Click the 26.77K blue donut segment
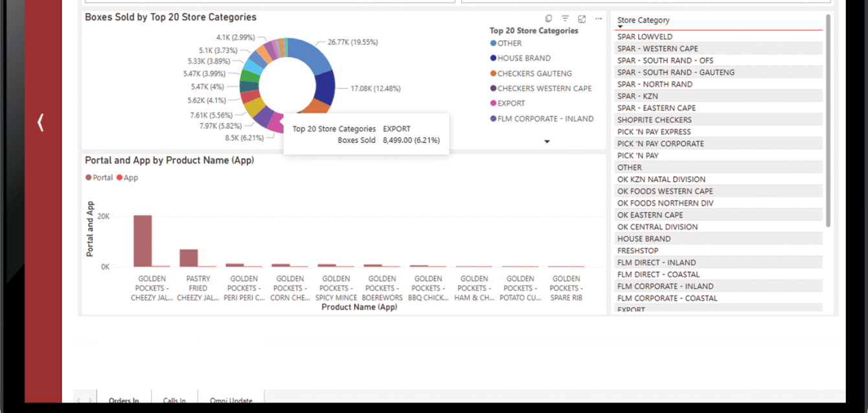 311,54
